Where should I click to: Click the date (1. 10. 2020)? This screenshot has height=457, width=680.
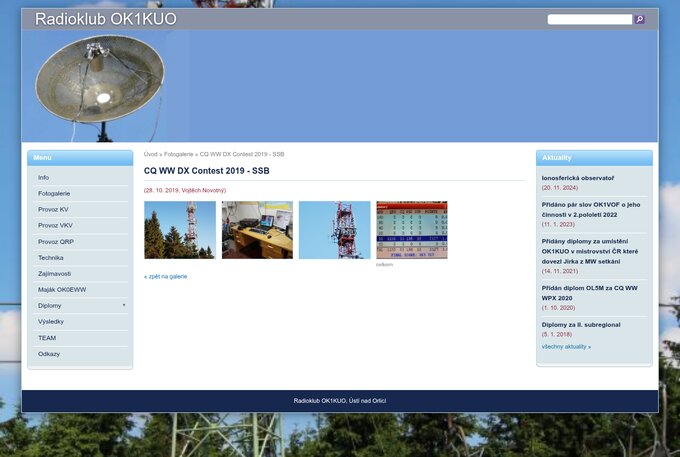[558, 308]
